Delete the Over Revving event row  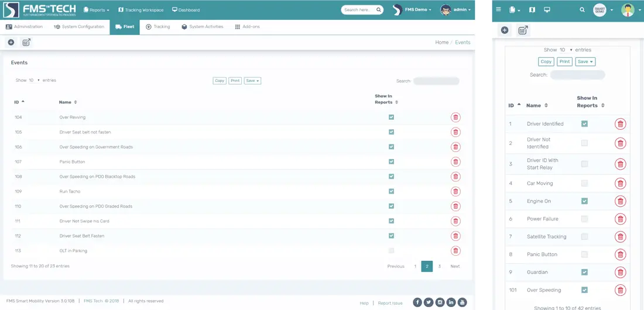pos(455,118)
